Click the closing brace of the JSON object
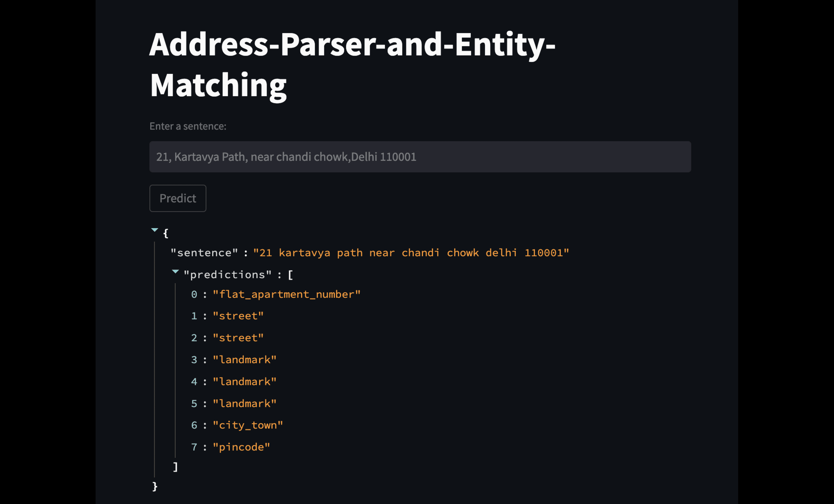 (155, 486)
